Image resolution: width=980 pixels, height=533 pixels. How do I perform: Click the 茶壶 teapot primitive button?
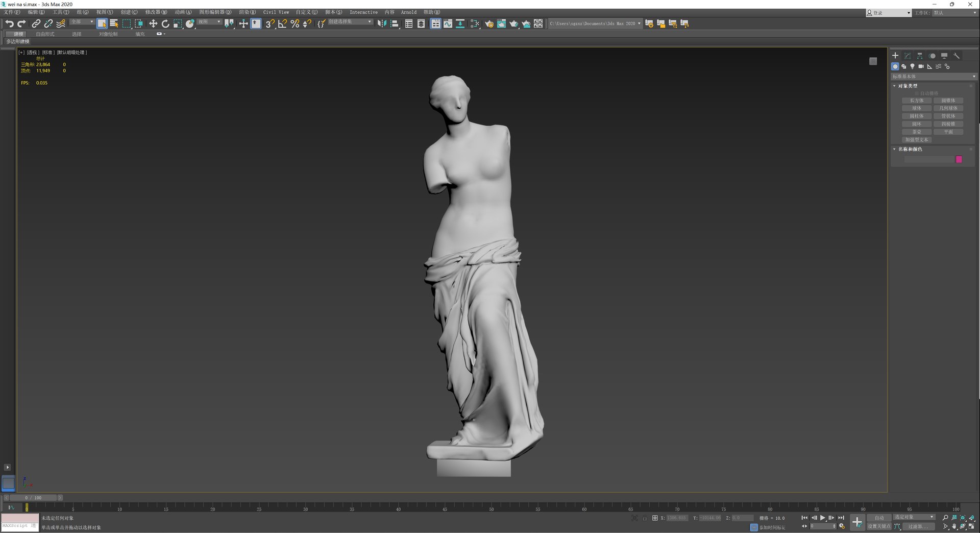coord(917,132)
